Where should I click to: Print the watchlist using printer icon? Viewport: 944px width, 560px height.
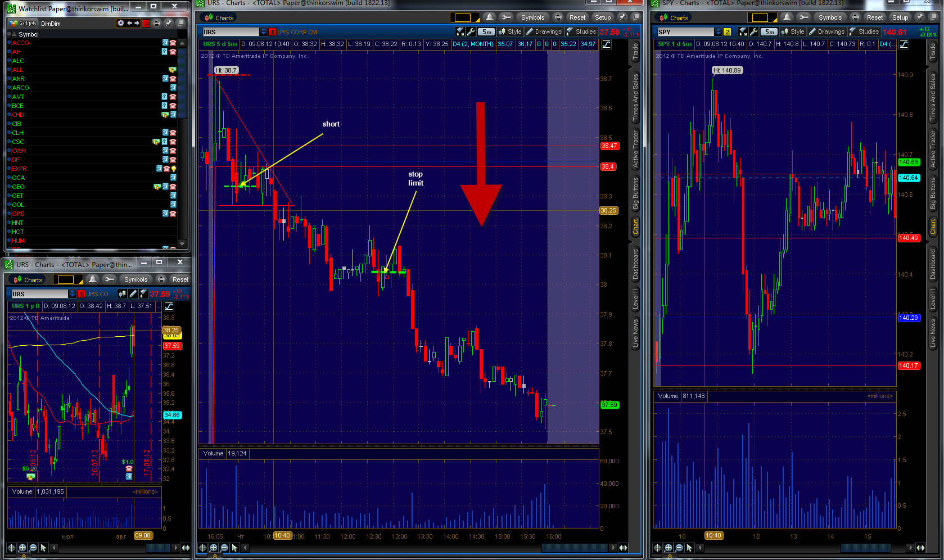(157, 23)
